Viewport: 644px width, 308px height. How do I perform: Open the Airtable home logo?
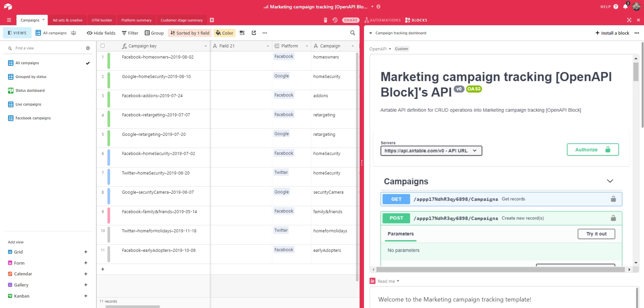(x=8, y=6)
